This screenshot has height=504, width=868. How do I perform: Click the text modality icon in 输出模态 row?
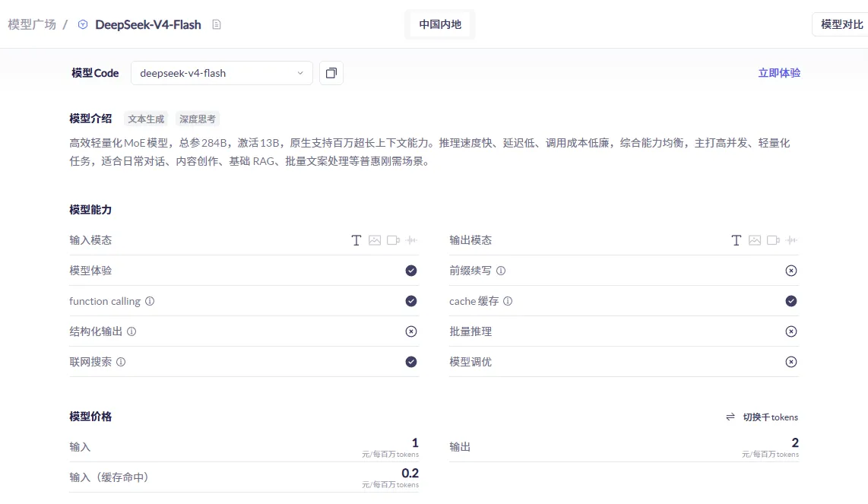pyautogui.click(x=736, y=240)
